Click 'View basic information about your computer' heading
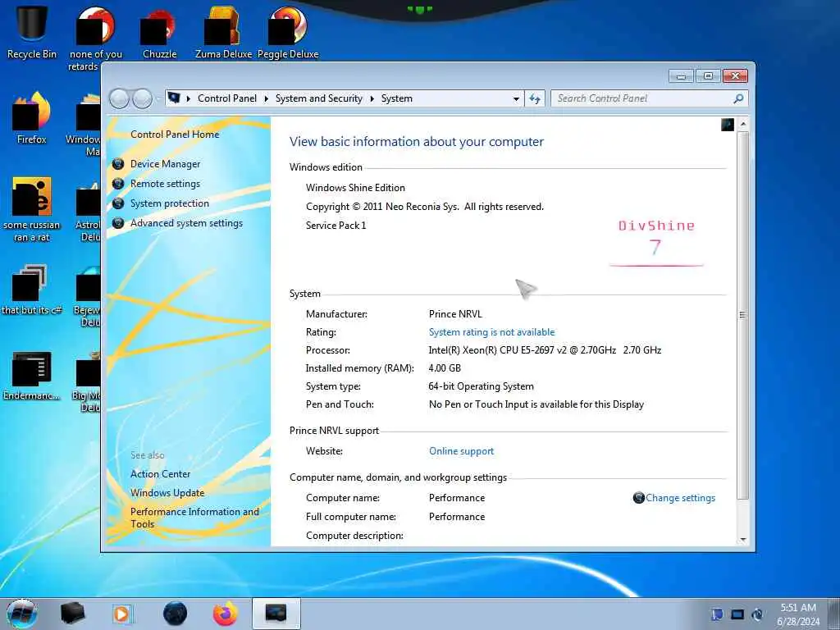The image size is (840, 630). coord(416,142)
